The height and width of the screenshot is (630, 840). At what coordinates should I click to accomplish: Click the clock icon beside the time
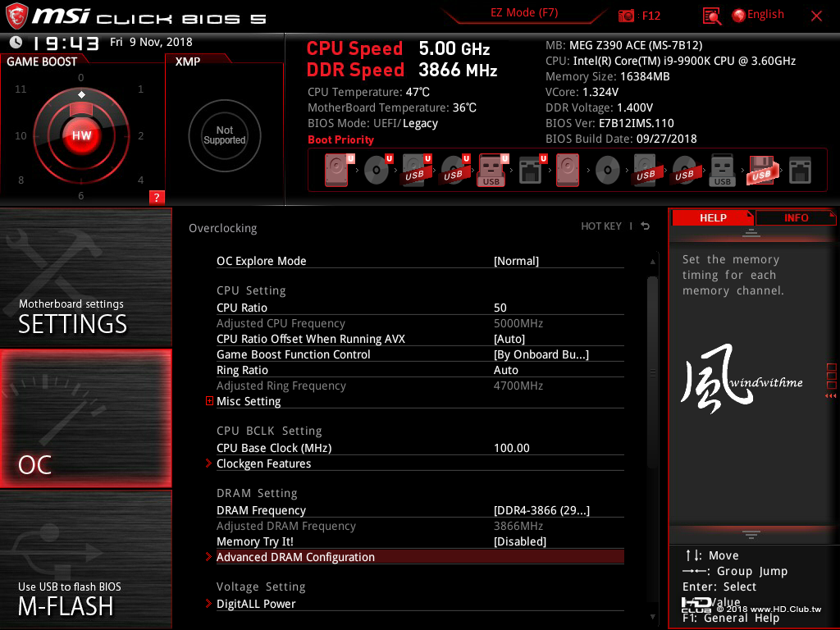16,42
